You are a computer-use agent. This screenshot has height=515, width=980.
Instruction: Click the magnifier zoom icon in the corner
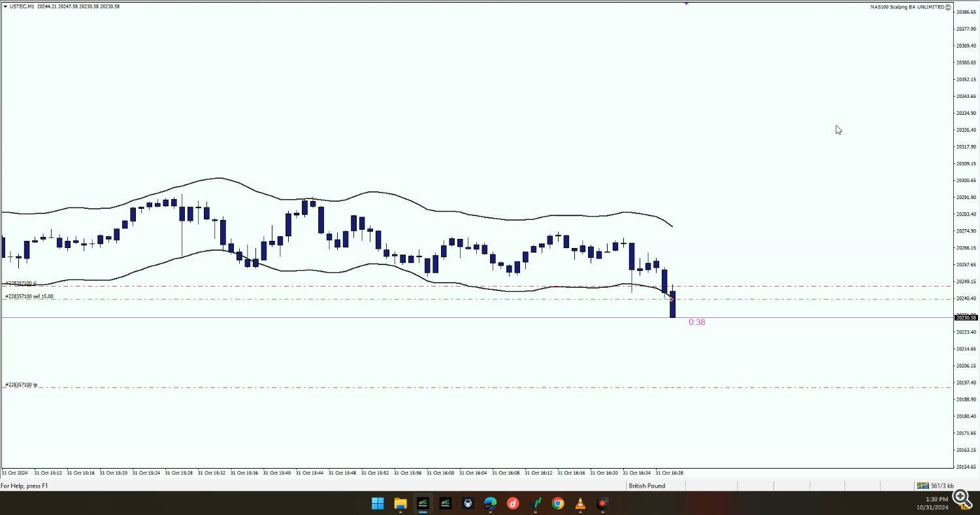(961, 498)
